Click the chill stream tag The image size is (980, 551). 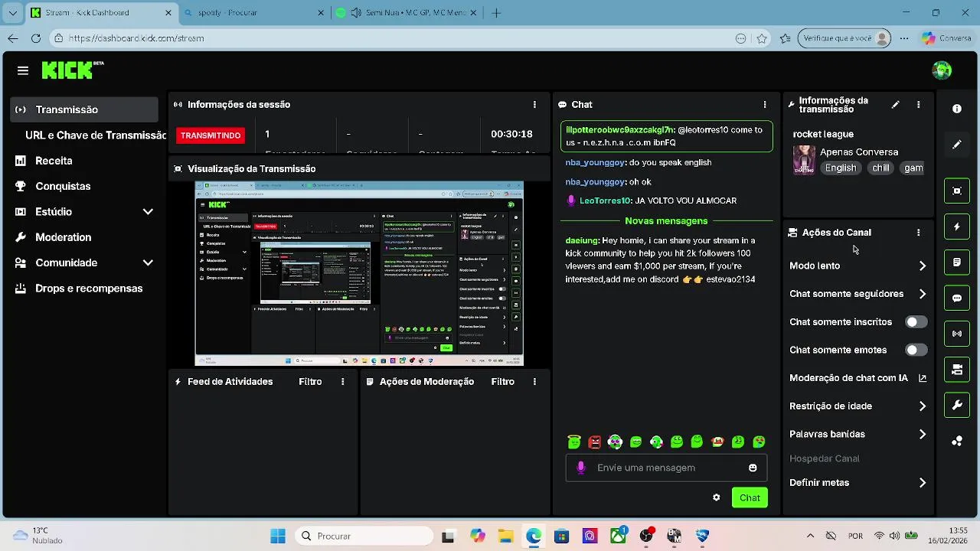(x=881, y=168)
